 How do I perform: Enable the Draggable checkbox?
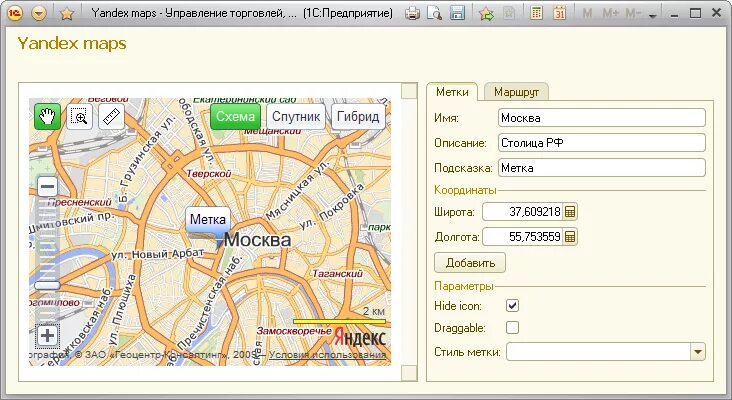pos(512,328)
